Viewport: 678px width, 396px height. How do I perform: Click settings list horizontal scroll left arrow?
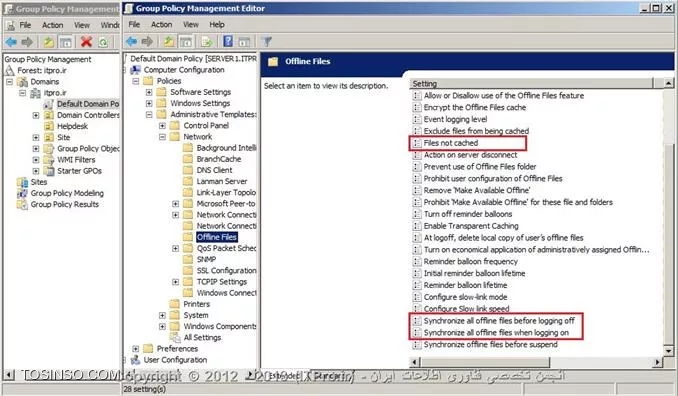click(414, 362)
